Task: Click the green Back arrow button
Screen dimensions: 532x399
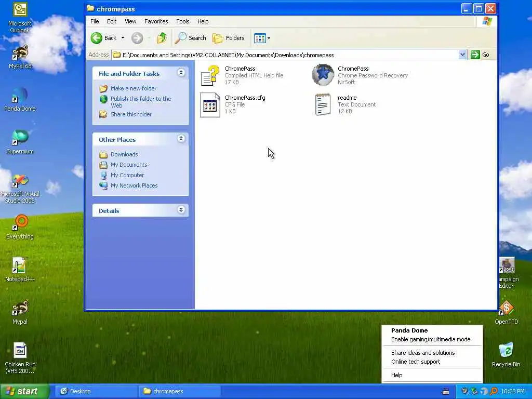Action: point(103,38)
